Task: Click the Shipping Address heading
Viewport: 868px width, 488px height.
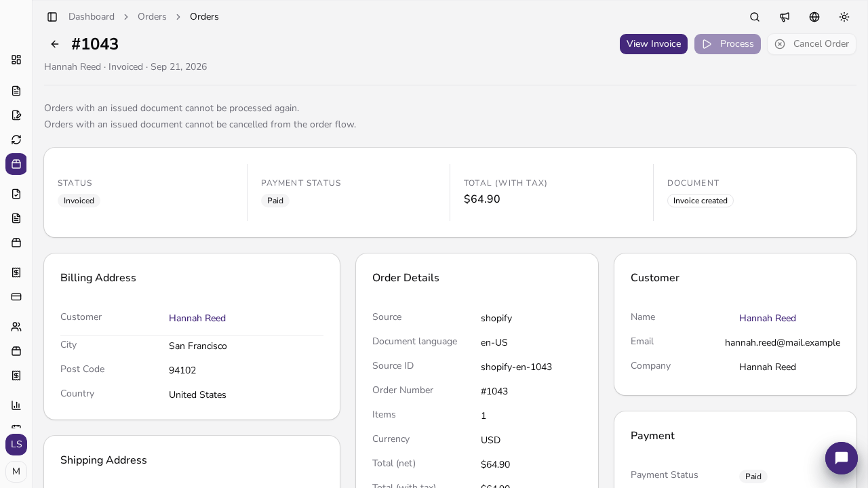Action: [104, 460]
